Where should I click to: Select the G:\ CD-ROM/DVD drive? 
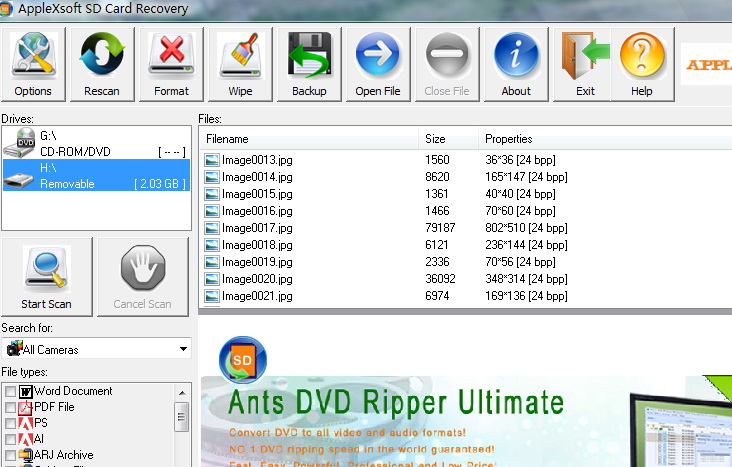click(x=97, y=143)
